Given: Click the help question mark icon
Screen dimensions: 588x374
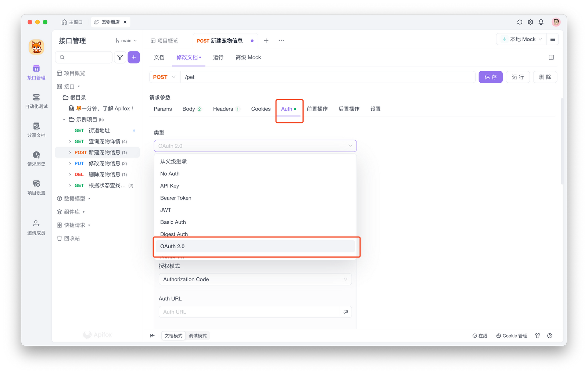Looking at the screenshot, I should click(550, 336).
